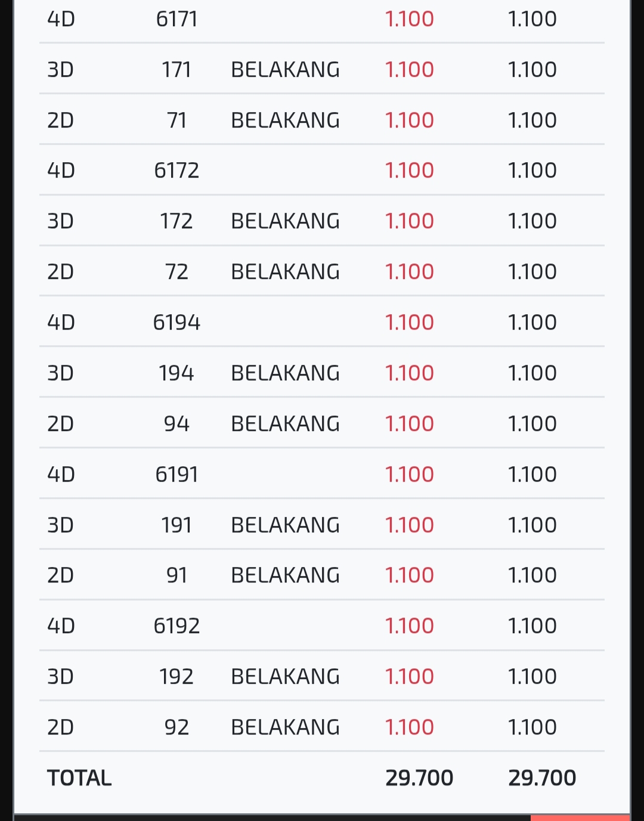This screenshot has height=821, width=644.
Task: Select the 2D number 71 entry
Action: click(x=177, y=120)
